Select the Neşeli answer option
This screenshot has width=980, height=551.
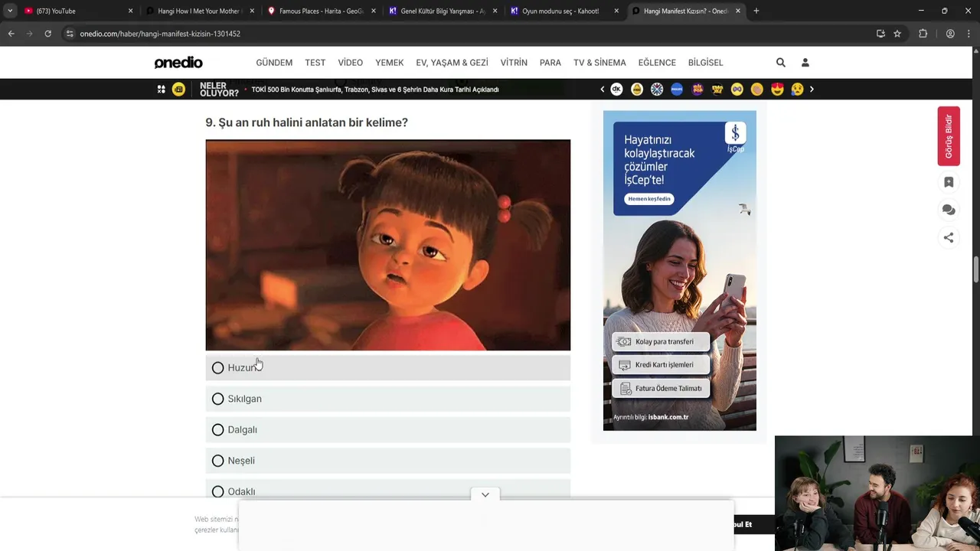pos(387,461)
